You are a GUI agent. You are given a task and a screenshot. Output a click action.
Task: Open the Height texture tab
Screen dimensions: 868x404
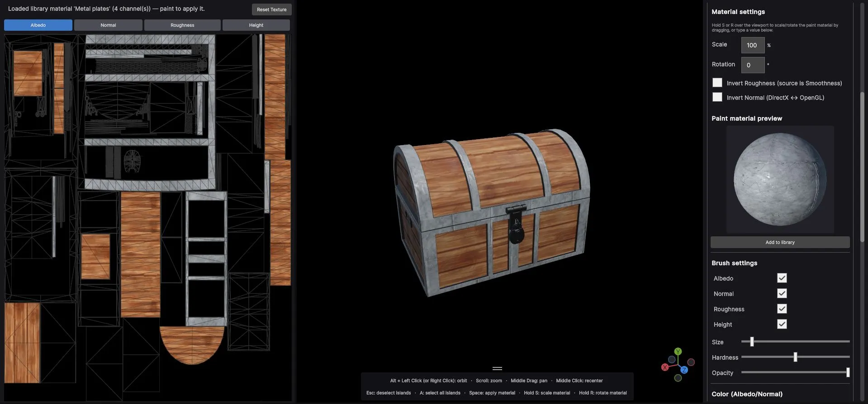pyautogui.click(x=256, y=25)
